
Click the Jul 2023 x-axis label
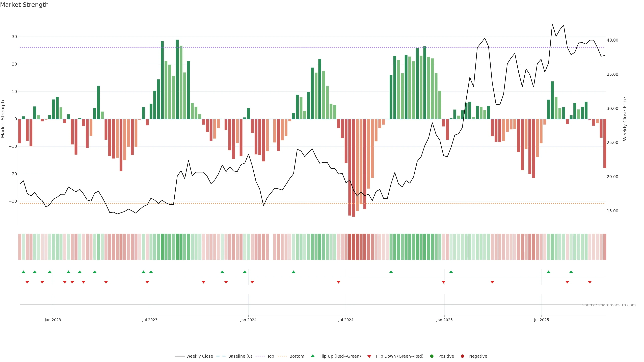click(x=150, y=320)
